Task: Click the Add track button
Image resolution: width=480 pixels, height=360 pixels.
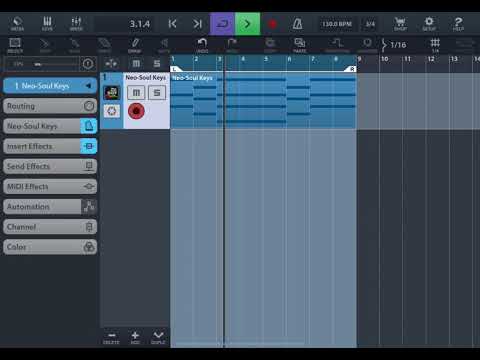Action: [x=135, y=337]
